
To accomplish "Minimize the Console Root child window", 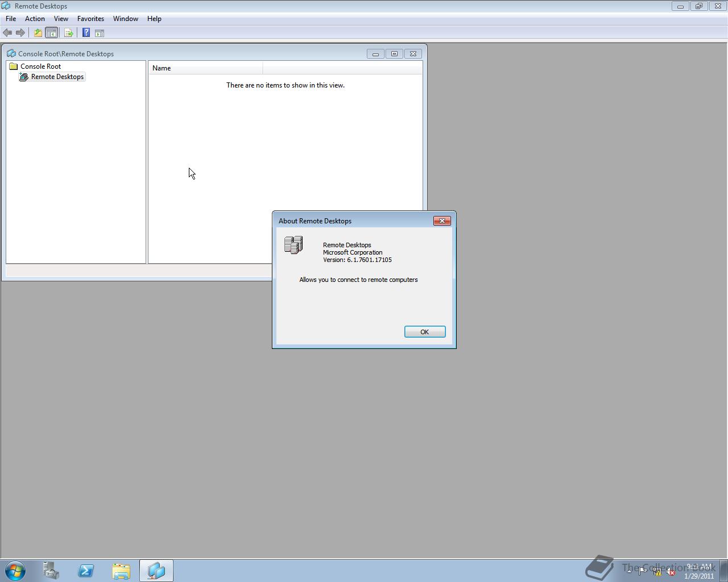I will (375, 53).
